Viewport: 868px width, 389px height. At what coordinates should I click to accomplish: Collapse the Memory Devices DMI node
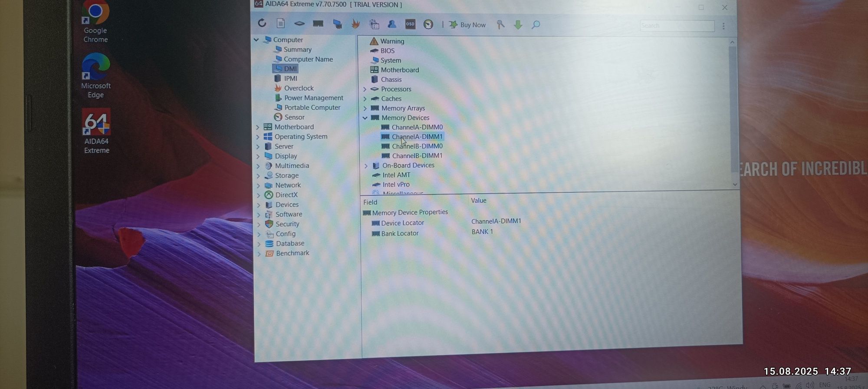[x=365, y=118]
